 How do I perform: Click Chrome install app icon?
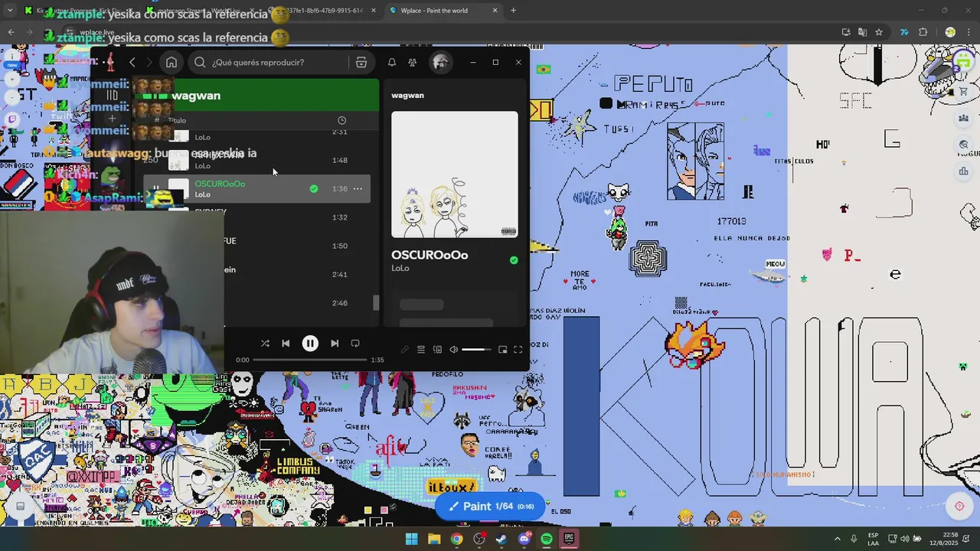coord(845,32)
